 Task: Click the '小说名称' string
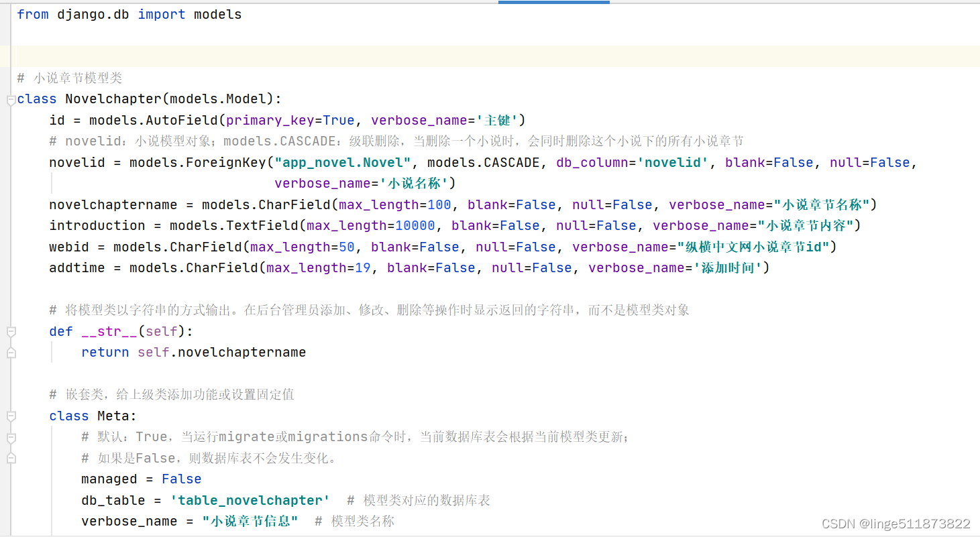click(415, 183)
